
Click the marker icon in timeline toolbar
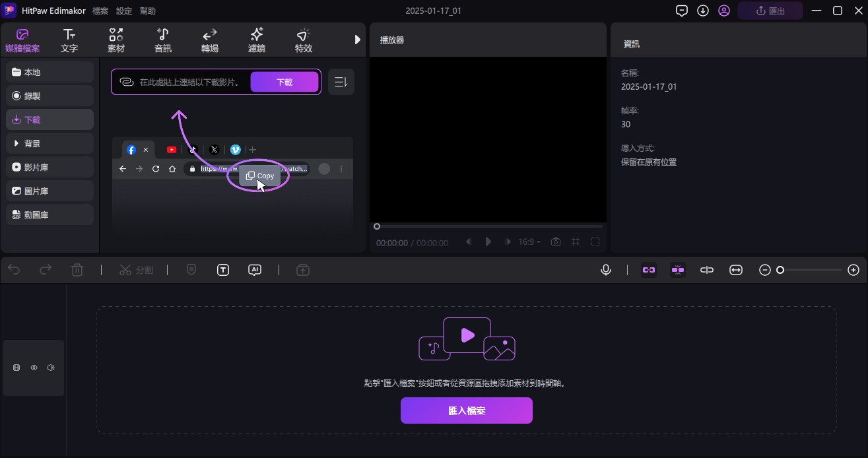click(x=191, y=270)
